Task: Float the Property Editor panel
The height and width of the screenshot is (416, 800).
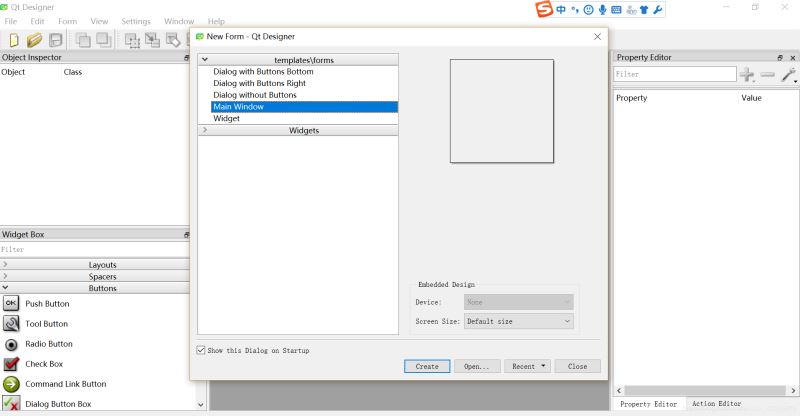Action: coord(780,58)
